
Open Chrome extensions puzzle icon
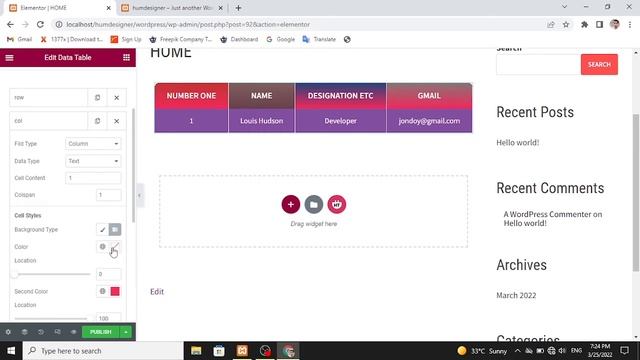click(x=584, y=24)
